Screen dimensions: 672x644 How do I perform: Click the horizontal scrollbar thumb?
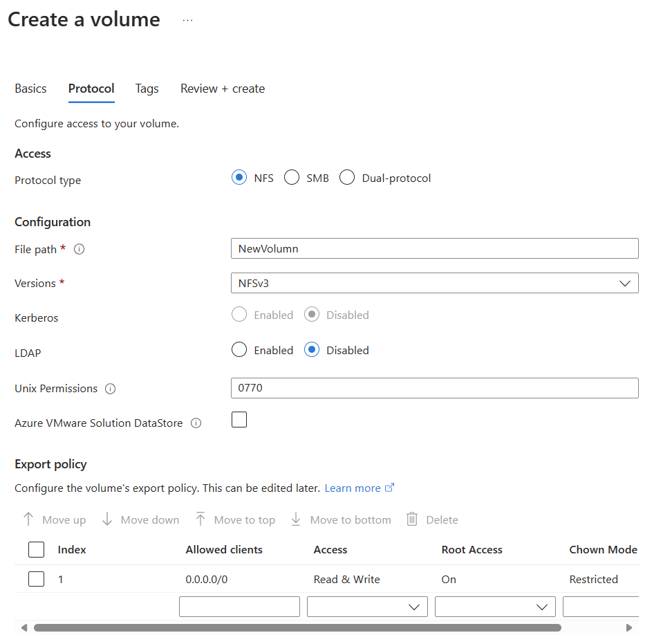[x=297, y=627]
